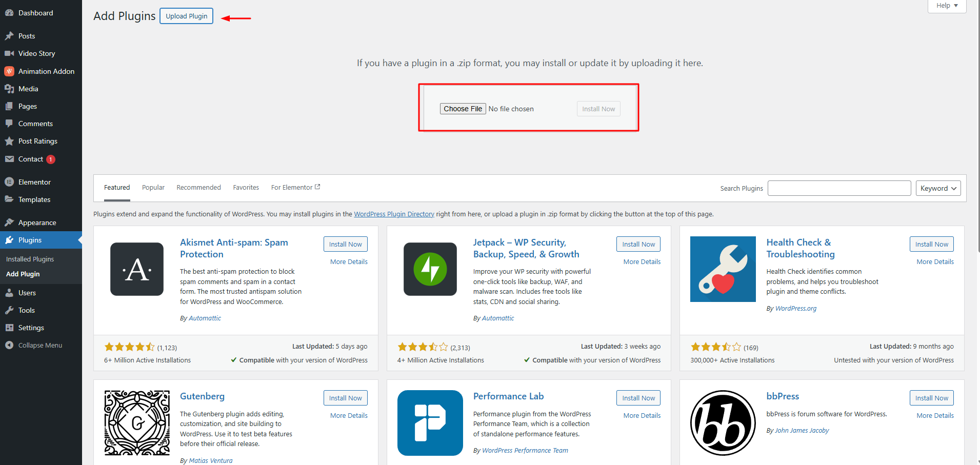Click the Media library icon

9,89
